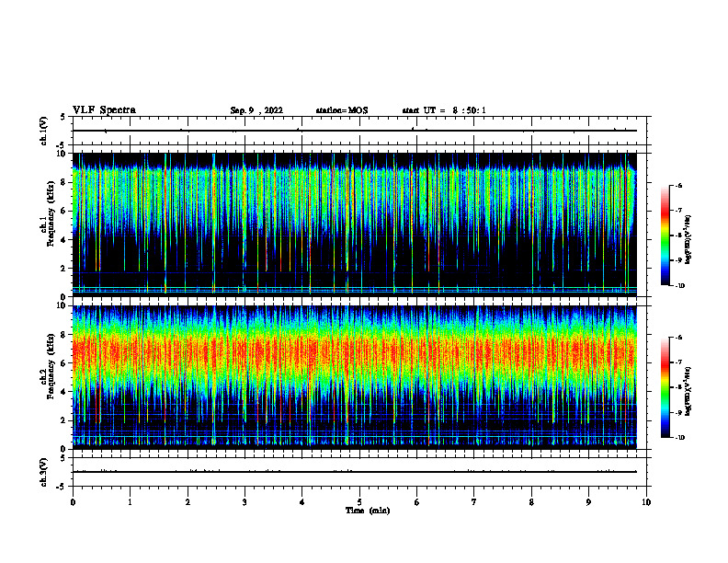Click the 'station=MOS' label
Viewport: 728px width, 563px height.
[342, 110]
